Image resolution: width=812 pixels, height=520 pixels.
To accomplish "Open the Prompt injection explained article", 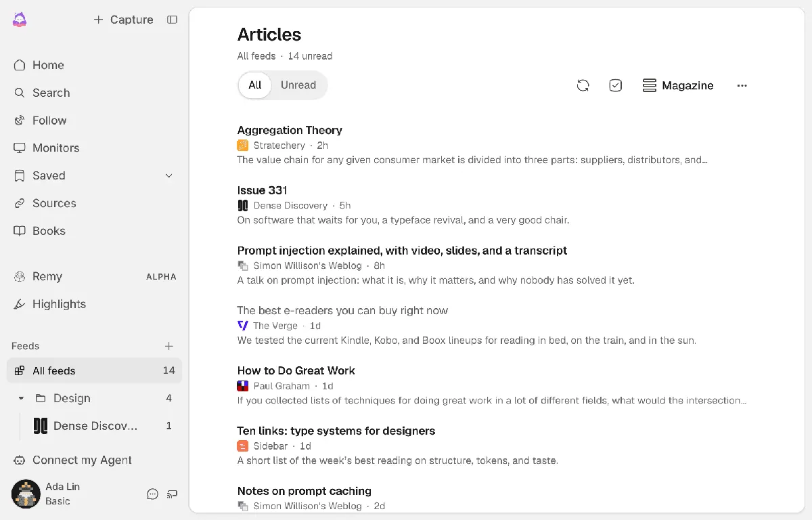I will [402, 251].
